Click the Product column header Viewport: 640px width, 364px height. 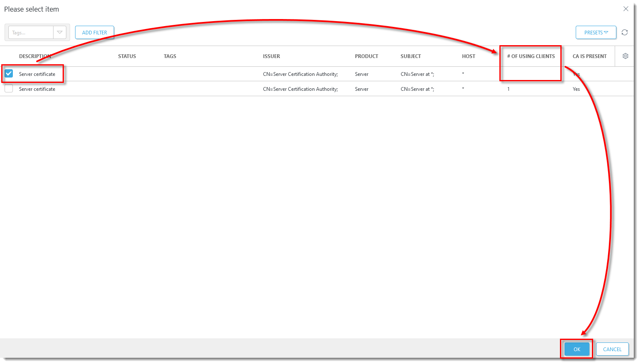tap(367, 56)
